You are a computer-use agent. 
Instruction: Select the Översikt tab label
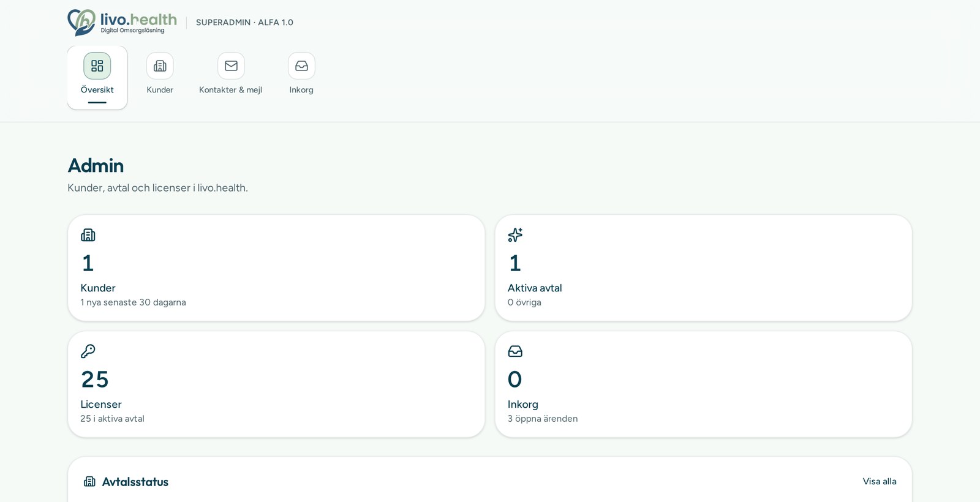click(97, 89)
